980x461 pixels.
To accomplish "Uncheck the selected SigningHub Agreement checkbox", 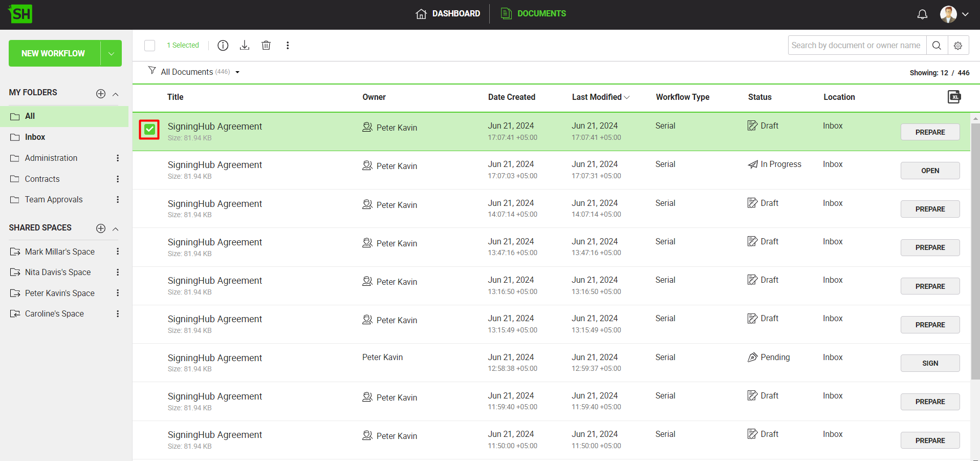I will [x=149, y=130].
